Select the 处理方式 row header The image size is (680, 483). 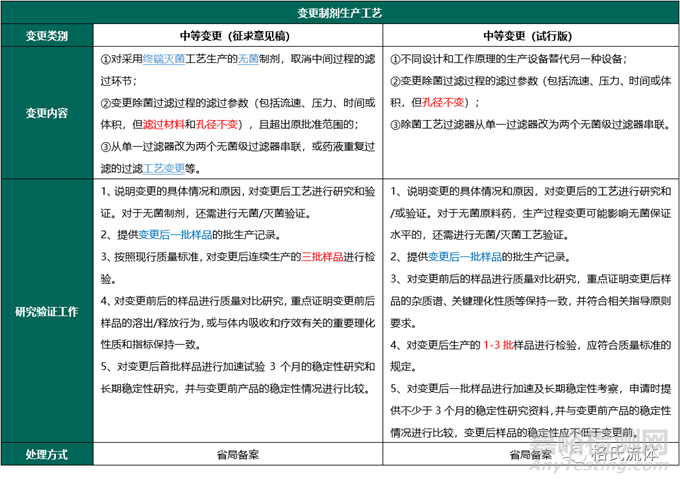tap(47, 454)
